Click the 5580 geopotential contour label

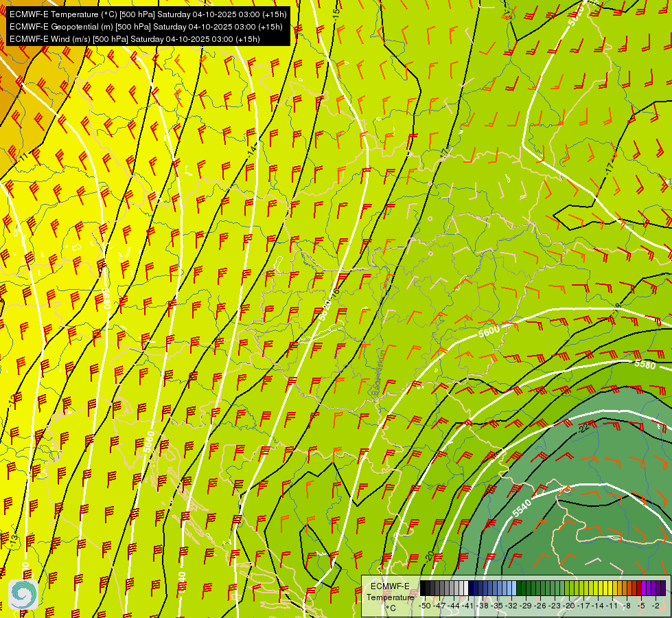[645, 365]
